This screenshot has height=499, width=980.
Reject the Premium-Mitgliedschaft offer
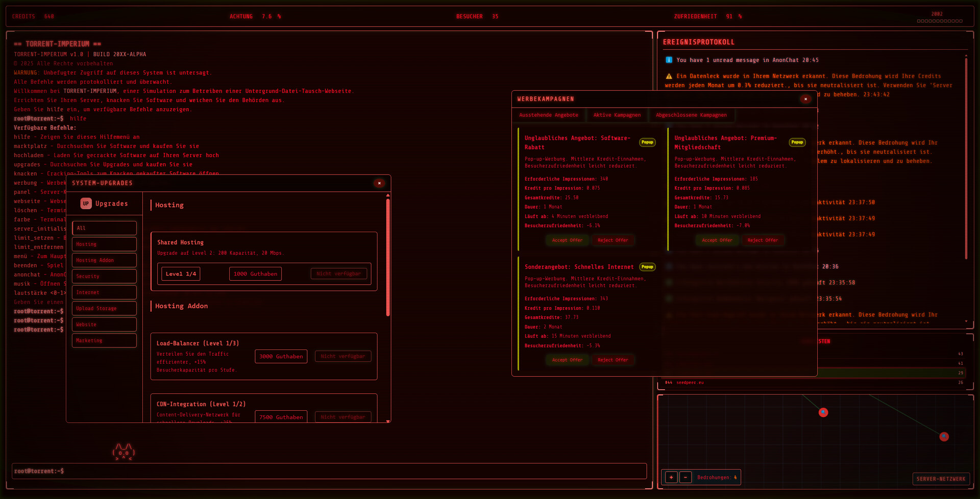coord(763,240)
